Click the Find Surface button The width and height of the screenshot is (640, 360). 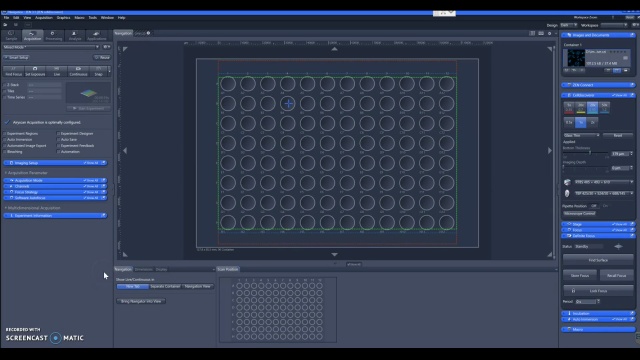pyautogui.click(x=598, y=260)
